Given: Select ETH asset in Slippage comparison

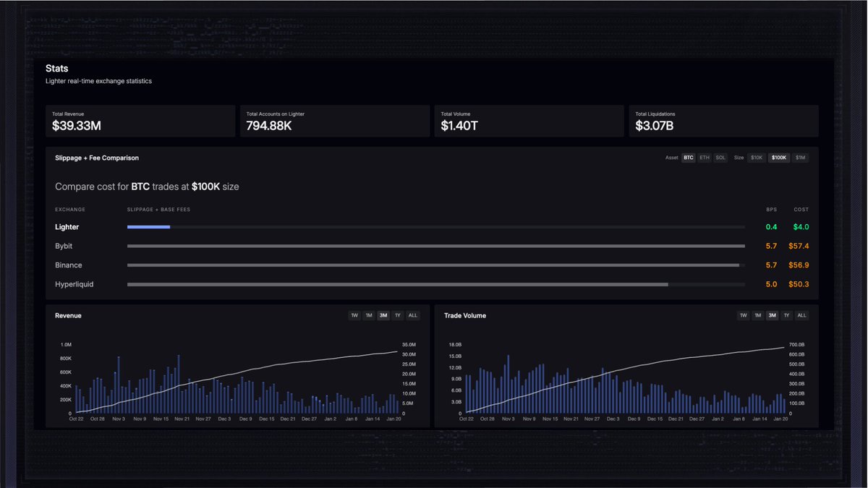Looking at the screenshot, I should [x=705, y=158].
